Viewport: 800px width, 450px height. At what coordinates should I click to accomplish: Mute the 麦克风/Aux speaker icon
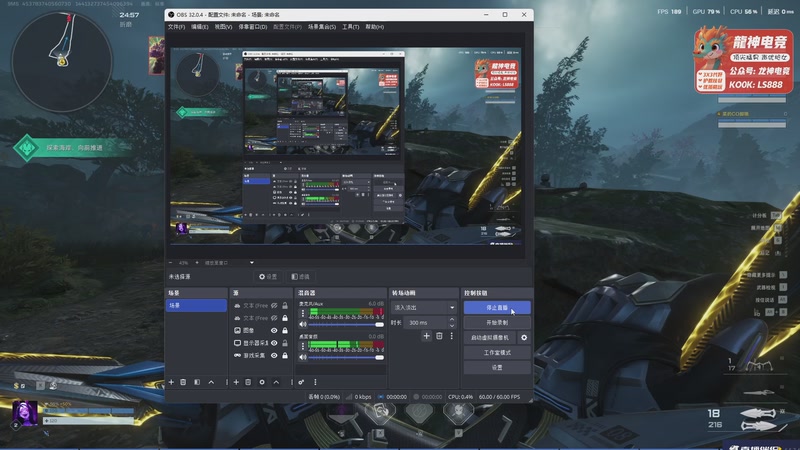[303, 324]
